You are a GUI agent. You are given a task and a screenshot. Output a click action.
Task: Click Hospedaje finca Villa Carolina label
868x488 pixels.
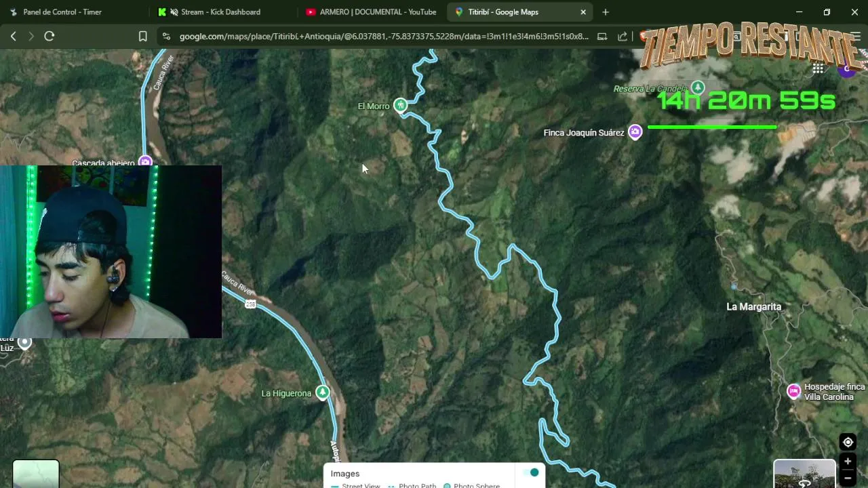[x=834, y=392]
